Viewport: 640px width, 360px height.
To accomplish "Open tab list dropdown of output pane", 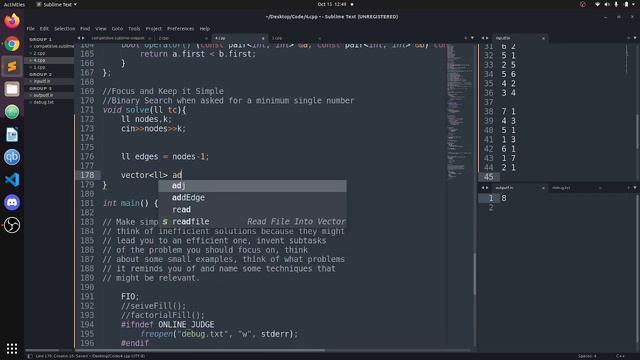I will 635,188.
